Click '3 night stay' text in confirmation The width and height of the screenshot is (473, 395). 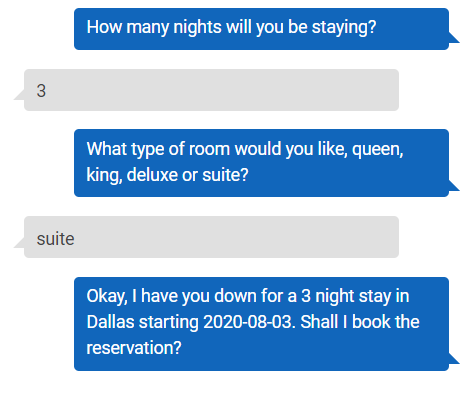click(x=346, y=296)
